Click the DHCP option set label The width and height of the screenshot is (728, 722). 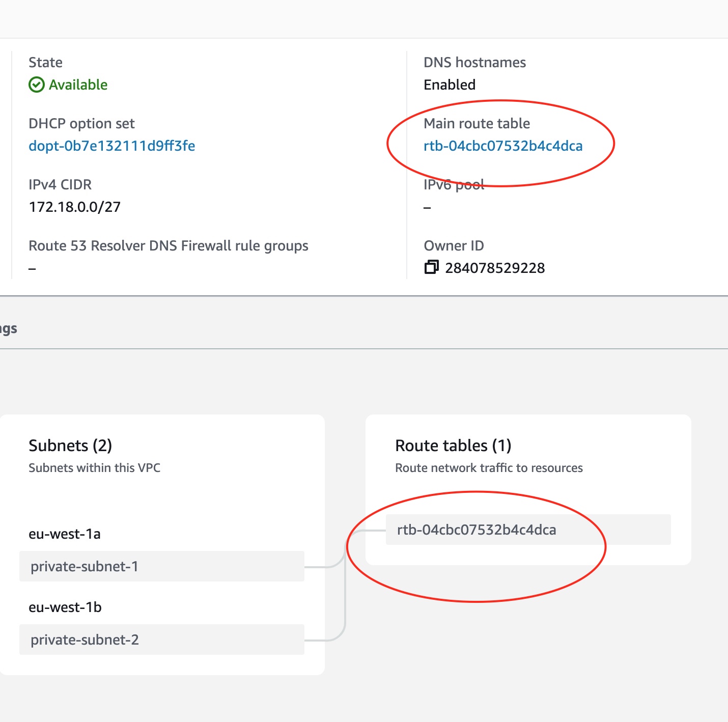click(81, 124)
